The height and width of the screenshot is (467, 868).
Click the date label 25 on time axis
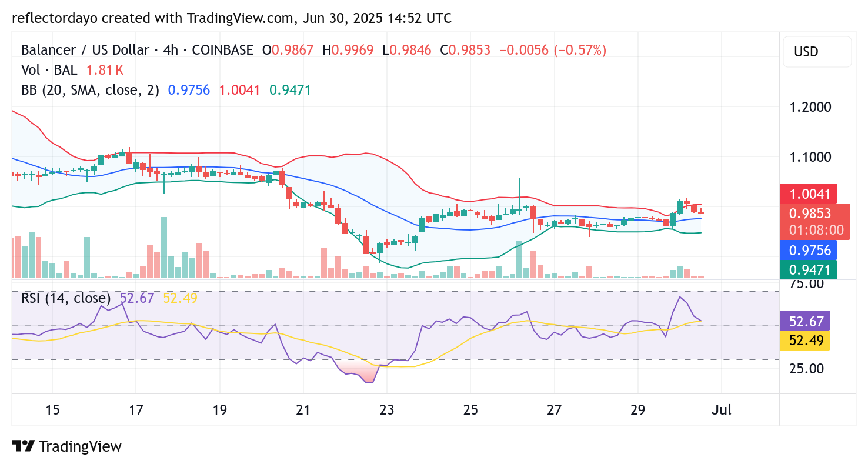470,410
